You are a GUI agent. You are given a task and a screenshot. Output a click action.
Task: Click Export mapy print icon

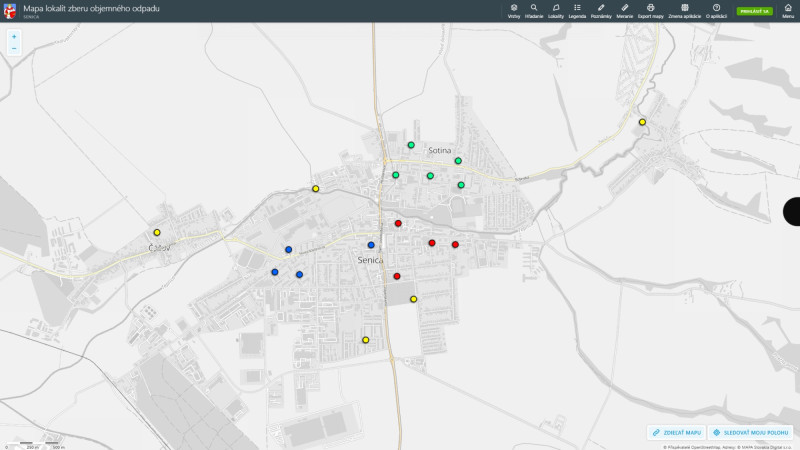(651, 10)
